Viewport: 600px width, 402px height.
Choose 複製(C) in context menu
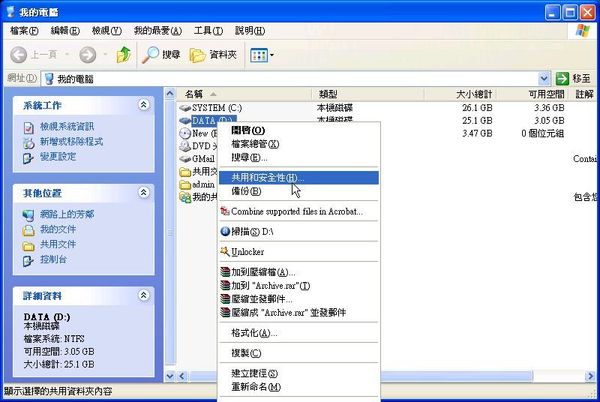(299, 353)
